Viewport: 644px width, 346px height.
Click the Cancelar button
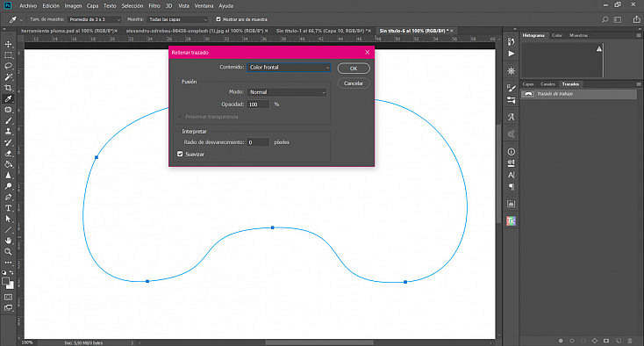[354, 83]
